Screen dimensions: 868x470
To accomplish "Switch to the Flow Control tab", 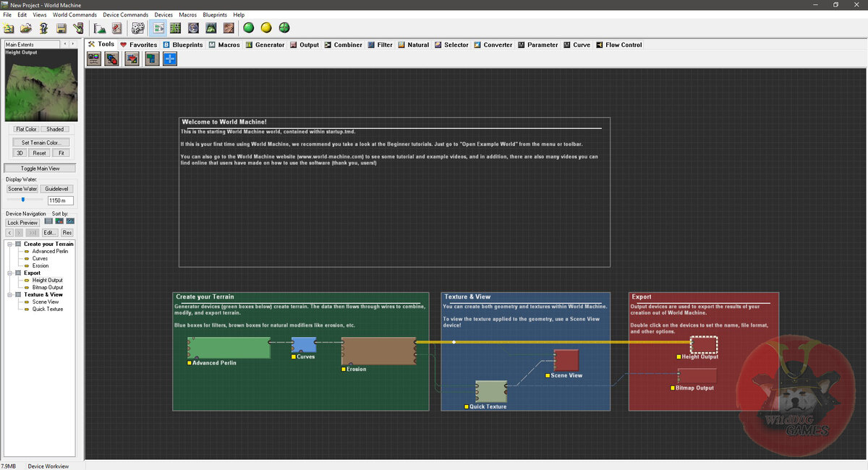I will [x=618, y=45].
